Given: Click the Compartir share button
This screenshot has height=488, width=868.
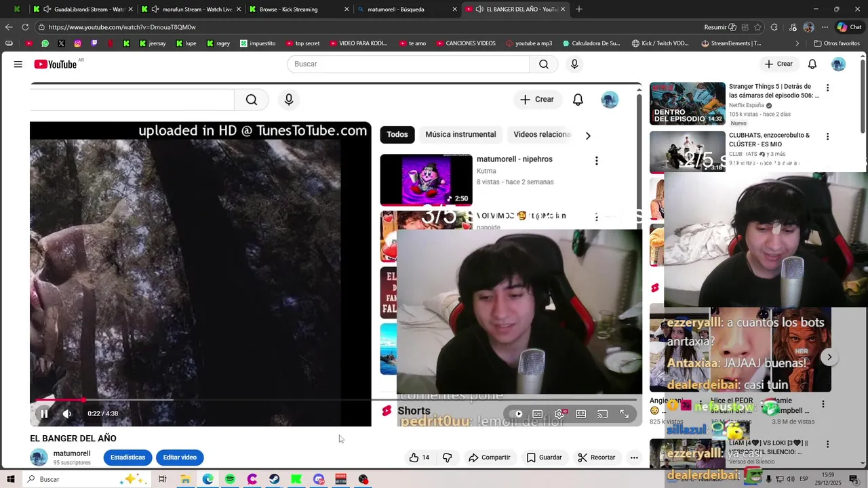Looking at the screenshot, I should 489,457.
